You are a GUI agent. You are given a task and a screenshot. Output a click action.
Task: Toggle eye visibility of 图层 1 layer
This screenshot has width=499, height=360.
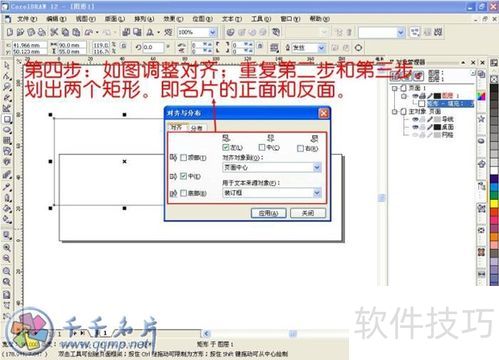[x=415, y=96]
